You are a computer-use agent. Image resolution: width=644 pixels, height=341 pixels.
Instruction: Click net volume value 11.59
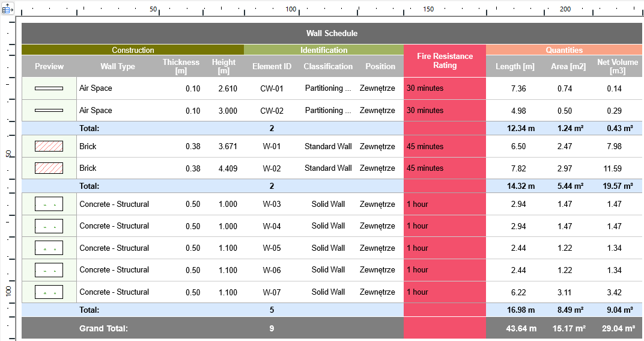pos(612,168)
